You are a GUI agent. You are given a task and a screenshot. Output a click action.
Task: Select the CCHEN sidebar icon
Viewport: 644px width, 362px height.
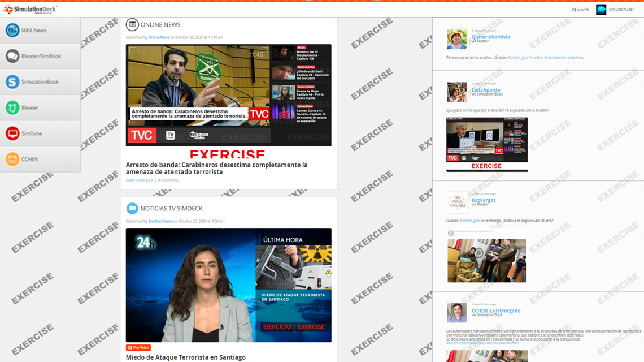[x=12, y=160]
